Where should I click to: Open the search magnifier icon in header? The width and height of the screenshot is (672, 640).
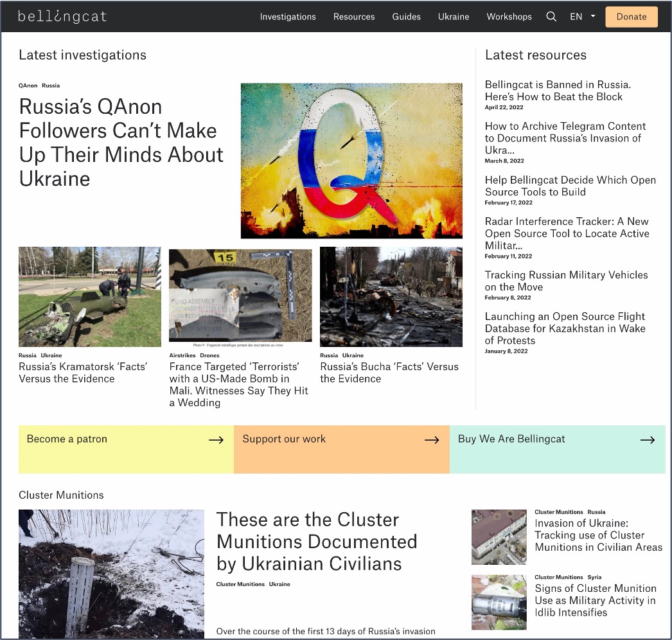click(551, 17)
